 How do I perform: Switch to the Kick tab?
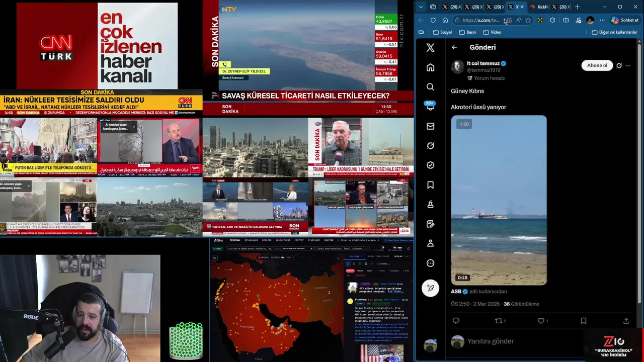coord(539,7)
